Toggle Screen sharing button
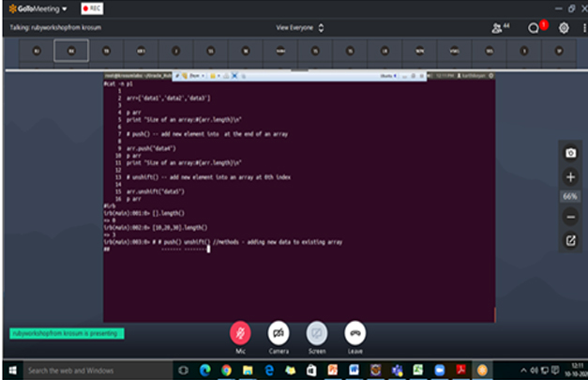The height and width of the screenshot is (380, 588). click(x=317, y=333)
